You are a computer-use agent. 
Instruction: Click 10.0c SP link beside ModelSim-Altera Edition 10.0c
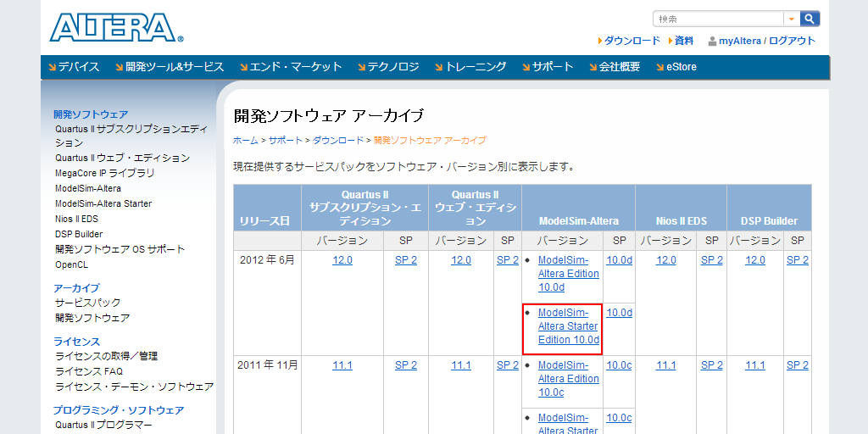[619, 365]
